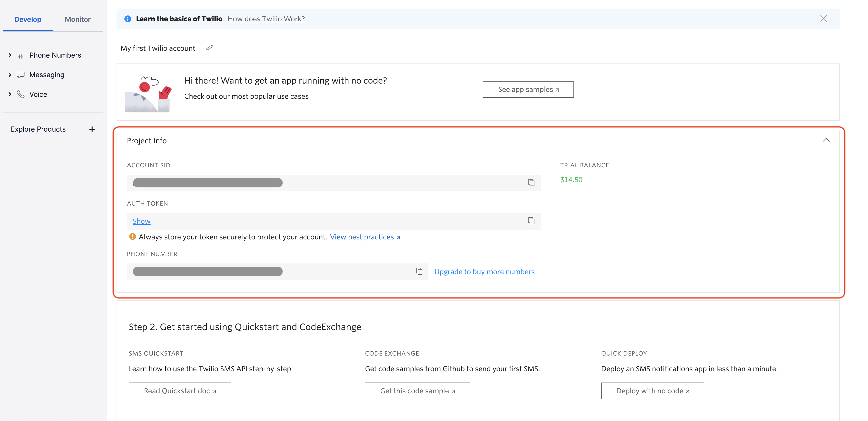This screenshot has width=868, height=421.
Task: Click the SMS QUICKSTART label
Action: [156, 353]
